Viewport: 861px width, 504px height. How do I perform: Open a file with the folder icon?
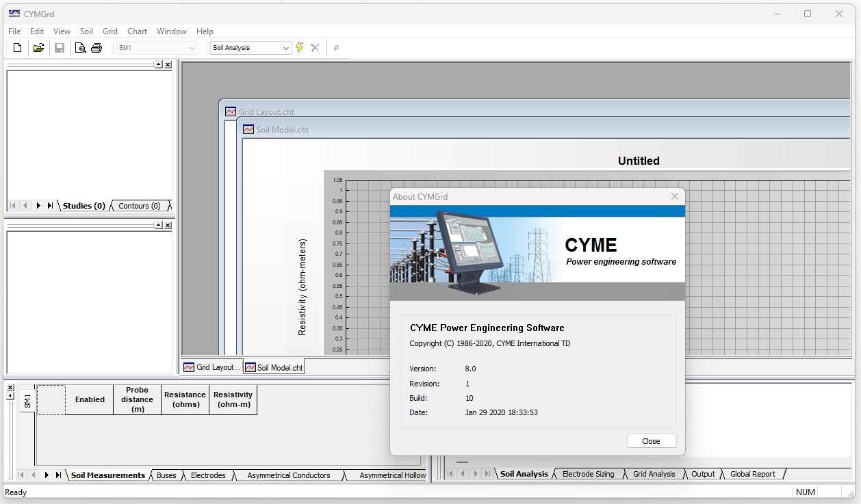[38, 48]
